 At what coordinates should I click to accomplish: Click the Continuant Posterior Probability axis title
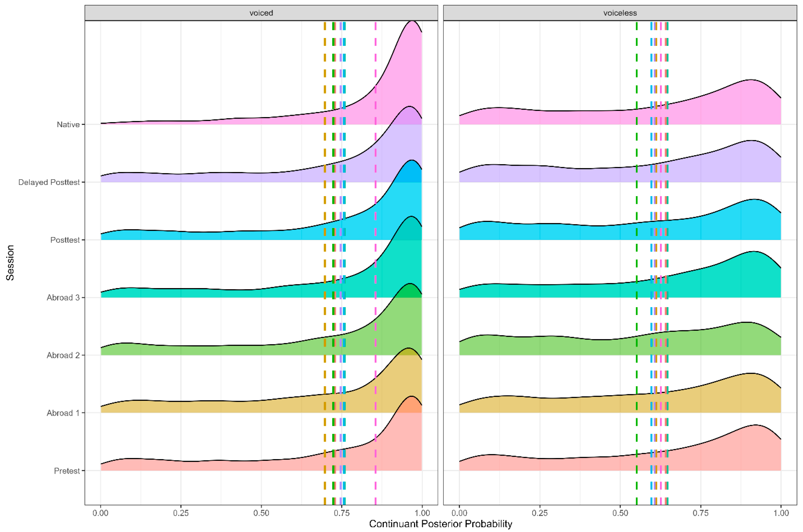click(x=441, y=524)
